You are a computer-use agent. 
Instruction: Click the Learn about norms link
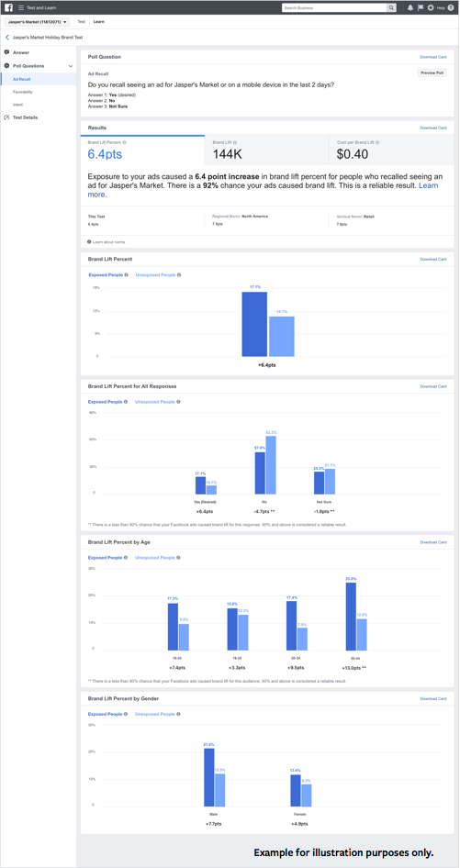108,242
